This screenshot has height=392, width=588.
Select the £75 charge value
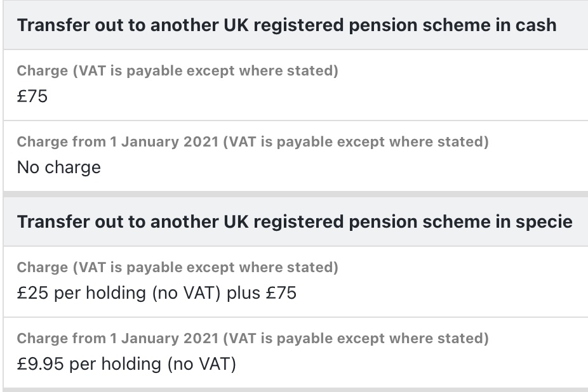32,96
